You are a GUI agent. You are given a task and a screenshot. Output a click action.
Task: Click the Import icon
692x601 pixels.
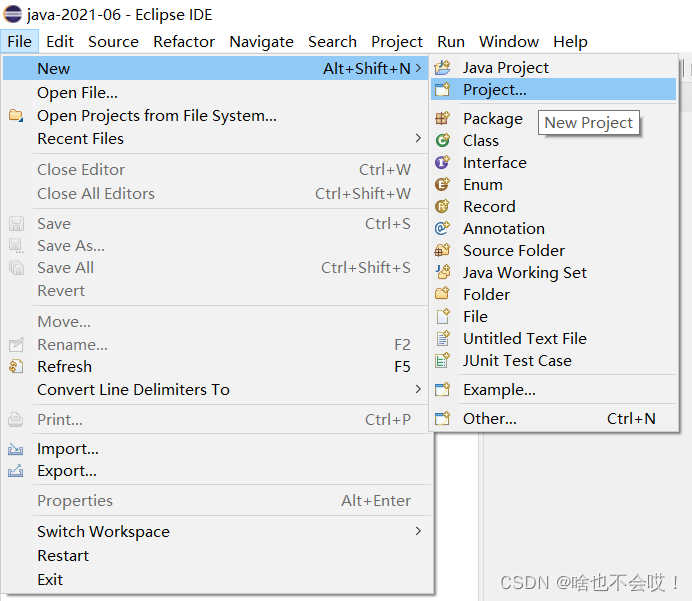tap(16, 449)
